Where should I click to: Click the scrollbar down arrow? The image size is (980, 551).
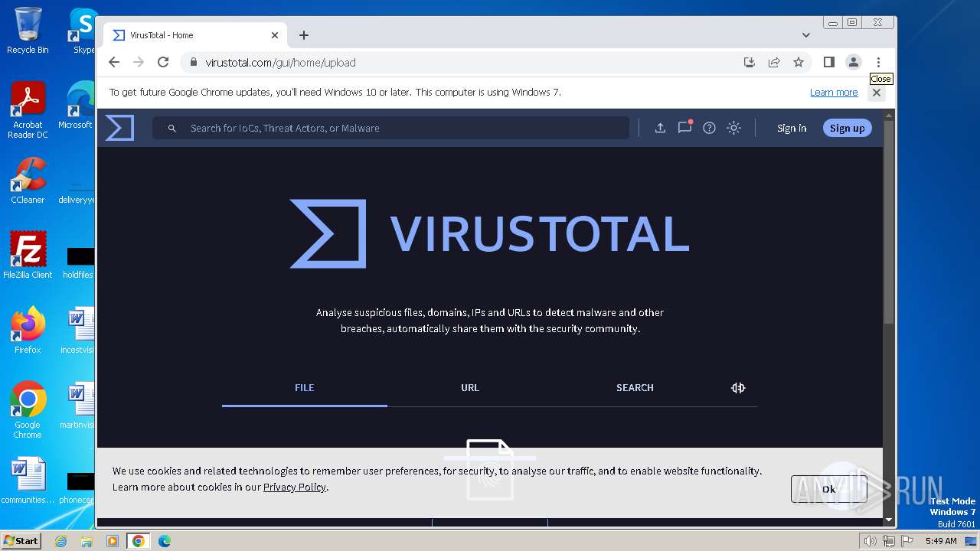pos(889,520)
